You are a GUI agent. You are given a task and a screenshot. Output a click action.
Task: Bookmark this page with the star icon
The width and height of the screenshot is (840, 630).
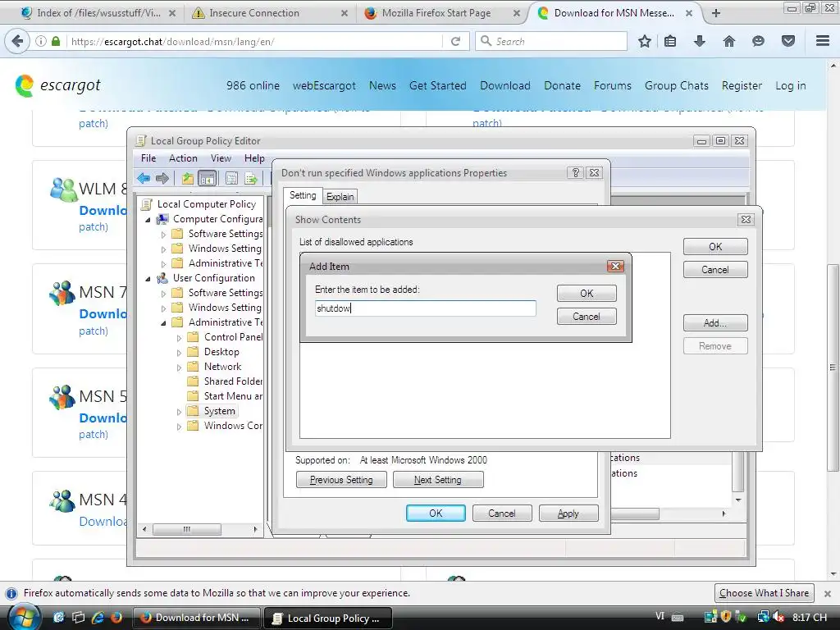click(645, 41)
